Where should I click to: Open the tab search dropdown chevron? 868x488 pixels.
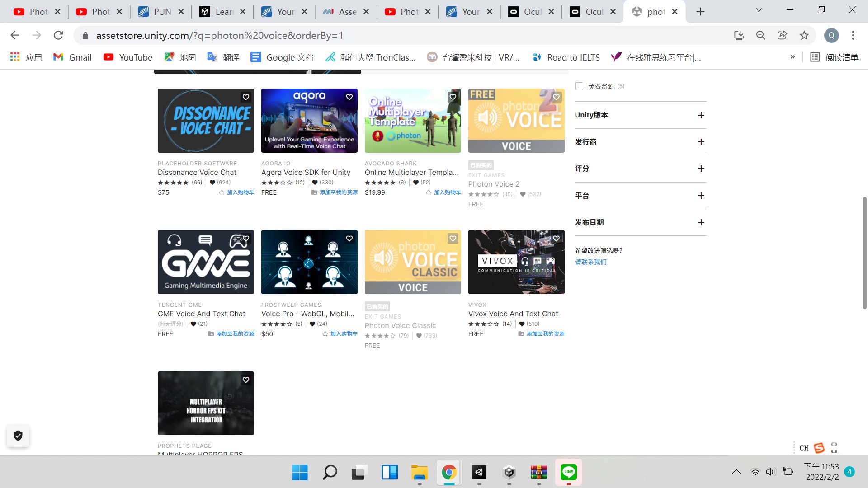(759, 10)
